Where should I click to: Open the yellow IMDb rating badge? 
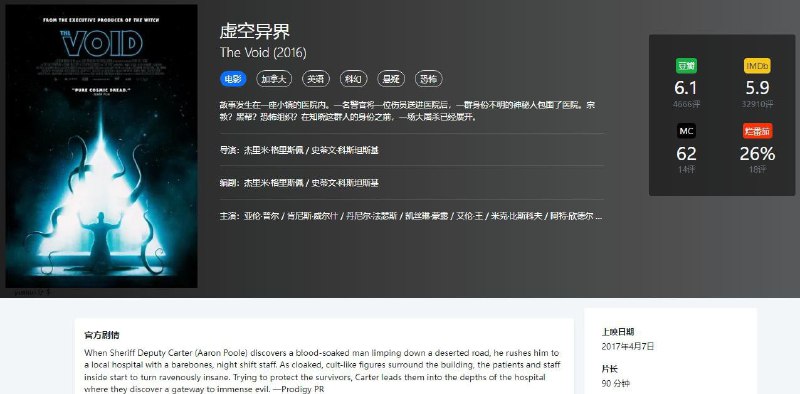(757, 66)
